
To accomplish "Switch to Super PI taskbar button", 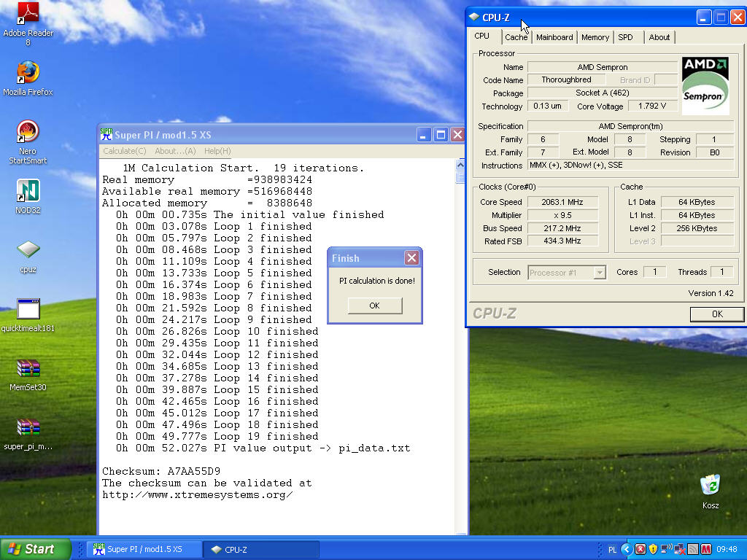I will click(x=145, y=550).
